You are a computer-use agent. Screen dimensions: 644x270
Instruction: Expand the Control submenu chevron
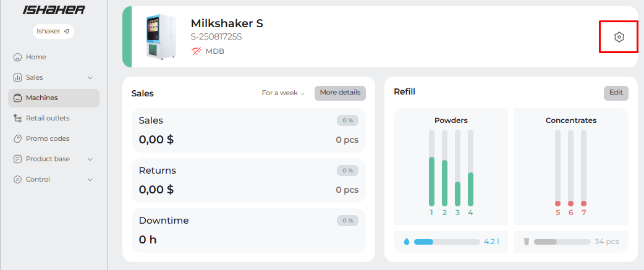(x=90, y=179)
